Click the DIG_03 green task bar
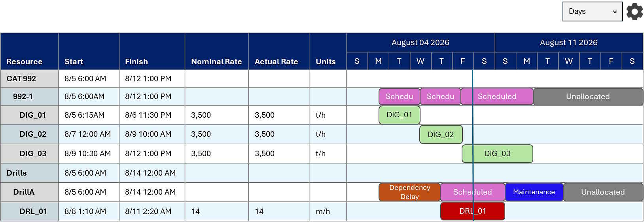644x222 pixels. pyautogui.click(x=497, y=154)
